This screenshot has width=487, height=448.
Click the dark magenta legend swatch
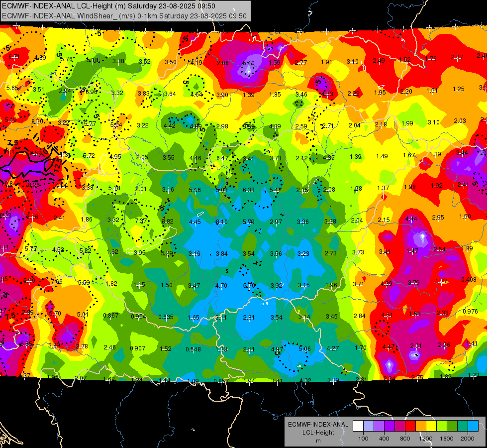400,426
